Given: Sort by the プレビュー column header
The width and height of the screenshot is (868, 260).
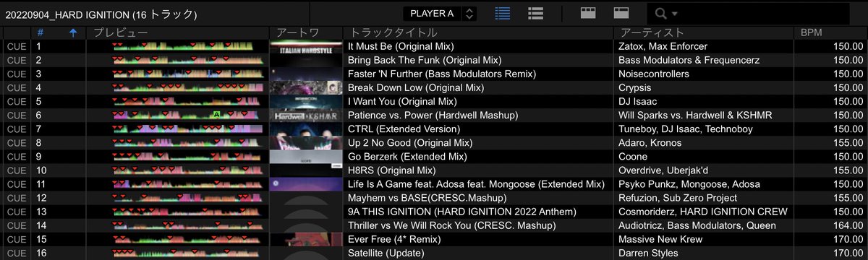Looking at the screenshot, I should (x=121, y=32).
